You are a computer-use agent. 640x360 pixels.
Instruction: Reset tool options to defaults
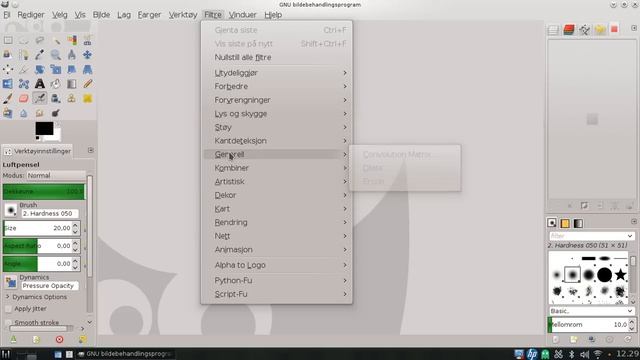tap(83, 339)
